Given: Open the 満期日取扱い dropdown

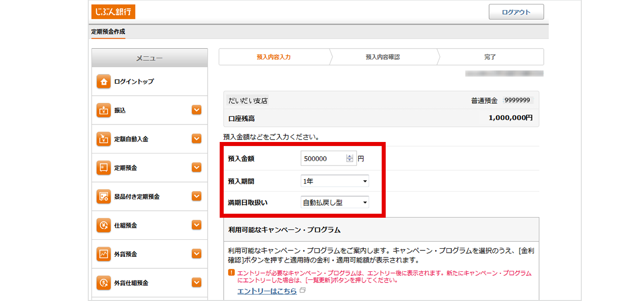Looking at the screenshot, I should (335, 203).
